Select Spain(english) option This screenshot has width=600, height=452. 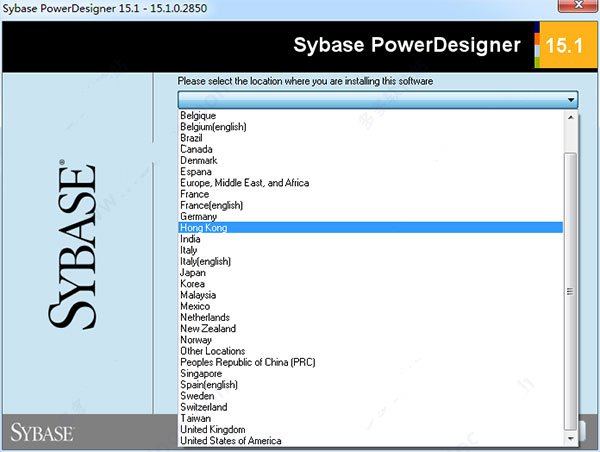(x=370, y=385)
